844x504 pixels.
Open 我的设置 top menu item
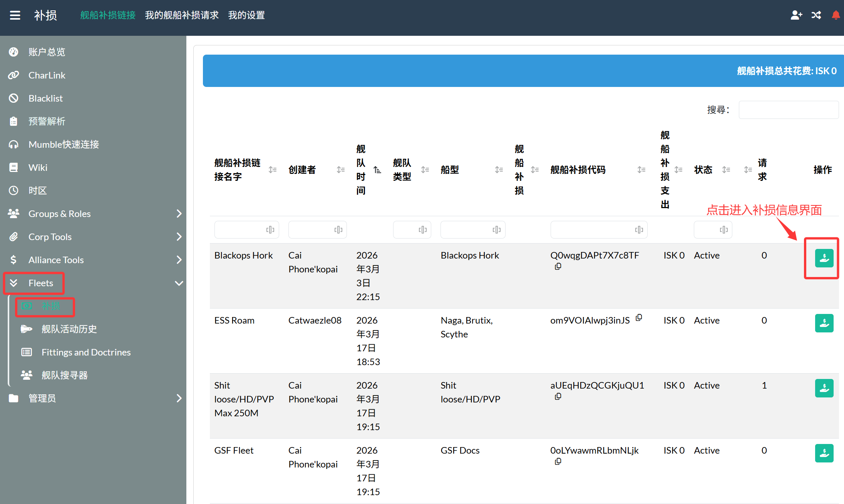click(x=246, y=15)
